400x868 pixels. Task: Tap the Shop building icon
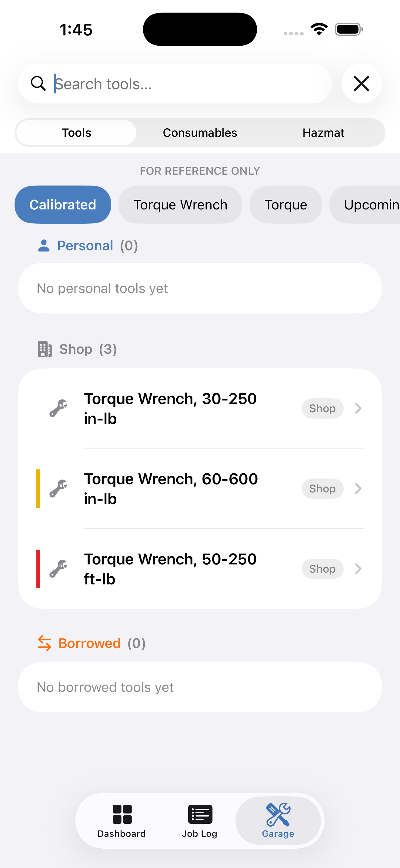click(45, 349)
